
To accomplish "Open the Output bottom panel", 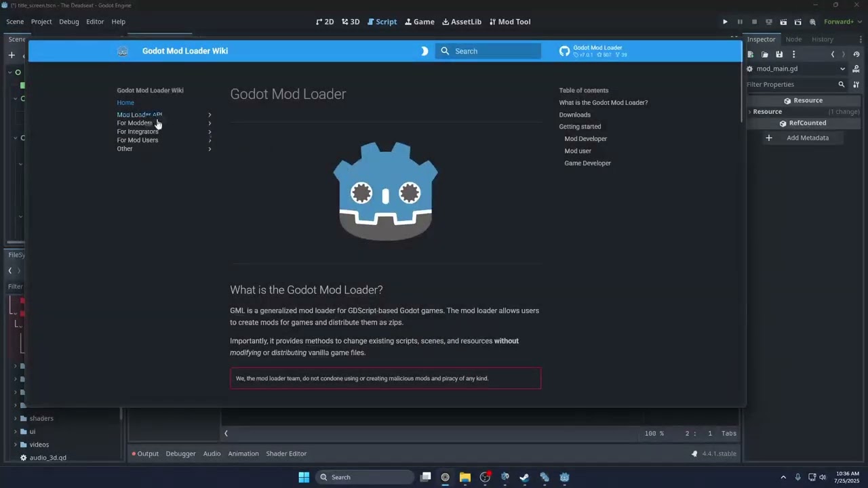I will pos(145,453).
